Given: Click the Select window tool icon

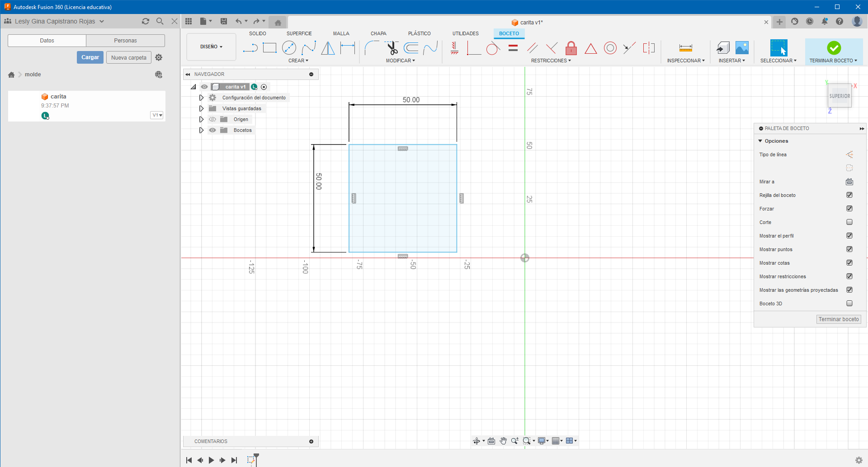Looking at the screenshot, I should pos(778,48).
